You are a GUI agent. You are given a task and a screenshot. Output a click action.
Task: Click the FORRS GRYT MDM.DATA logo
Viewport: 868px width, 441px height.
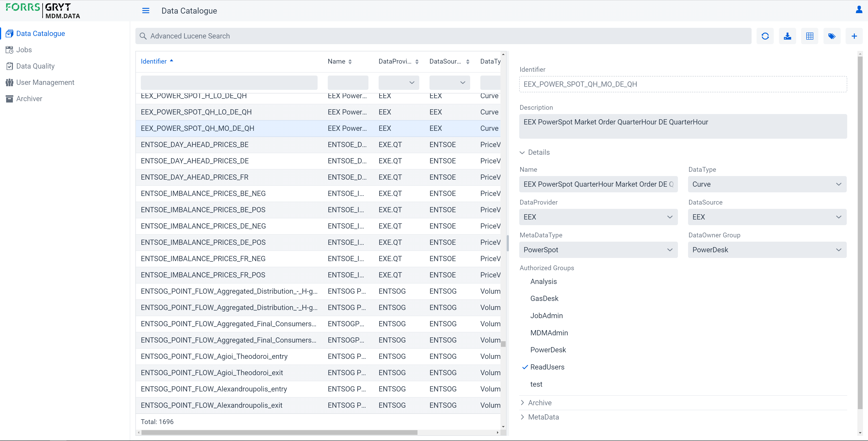pos(43,11)
